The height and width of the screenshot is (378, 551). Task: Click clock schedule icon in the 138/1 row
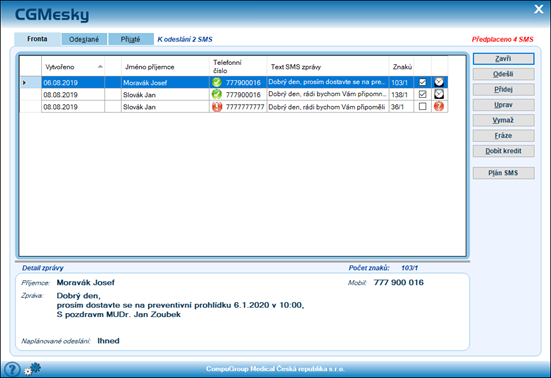tap(439, 94)
